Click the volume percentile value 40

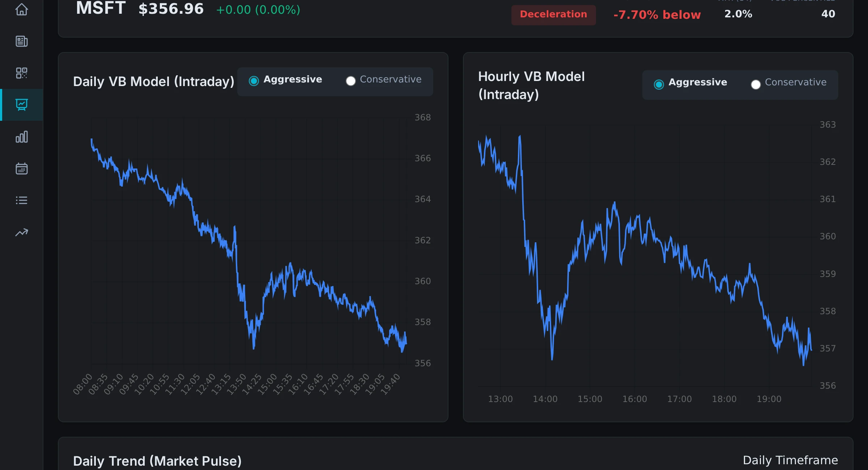[828, 14]
